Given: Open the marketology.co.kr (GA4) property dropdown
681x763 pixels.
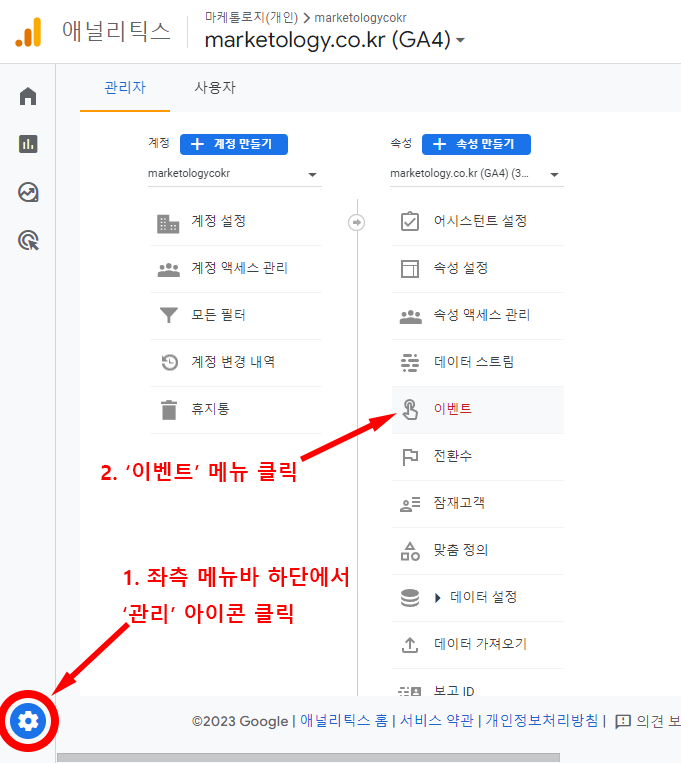Looking at the screenshot, I should 476,174.
